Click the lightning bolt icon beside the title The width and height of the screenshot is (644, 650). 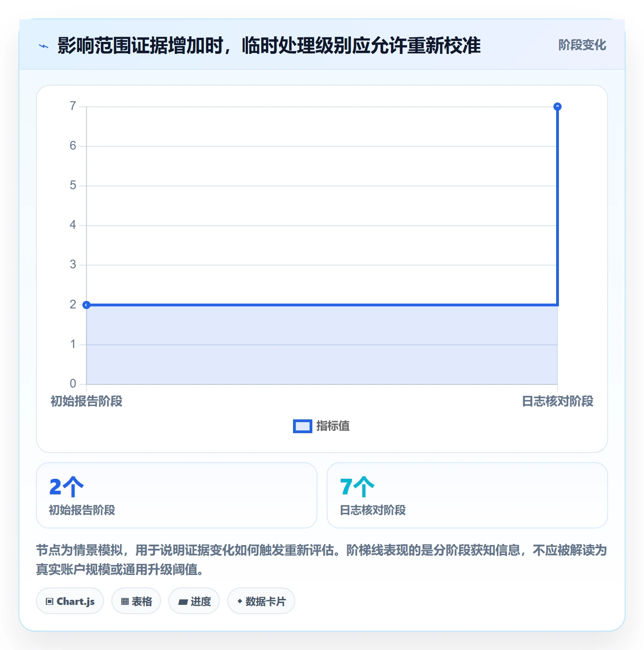point(44,46)
